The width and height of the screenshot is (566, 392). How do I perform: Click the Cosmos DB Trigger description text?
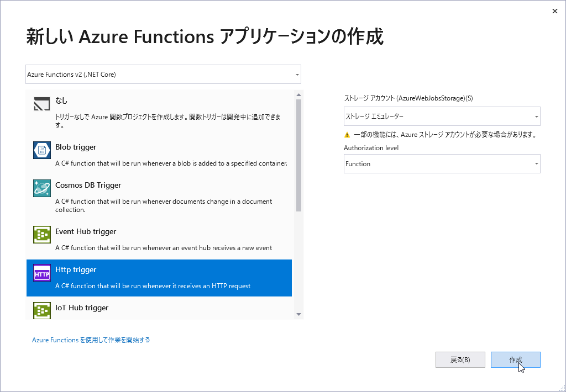point(164,205)
